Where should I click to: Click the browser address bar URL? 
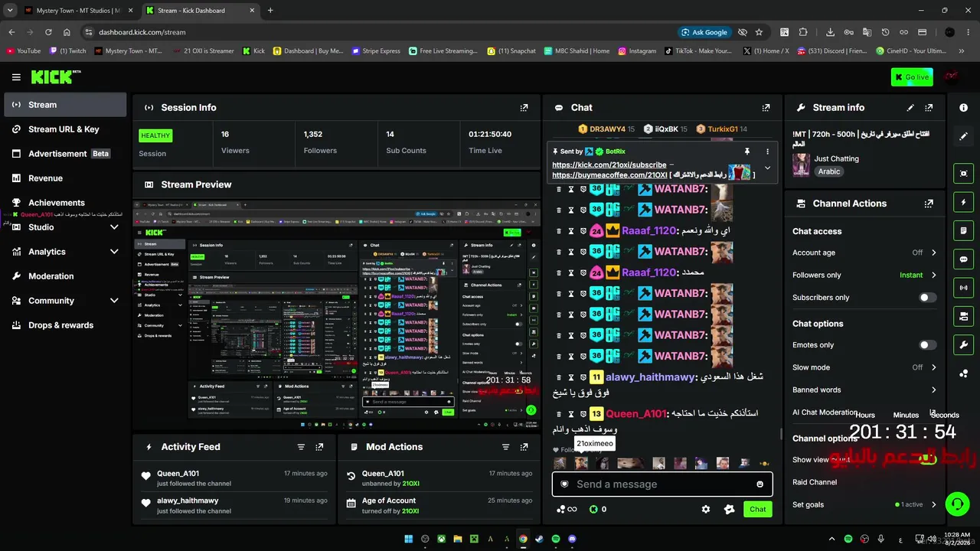tap(142, 32)
